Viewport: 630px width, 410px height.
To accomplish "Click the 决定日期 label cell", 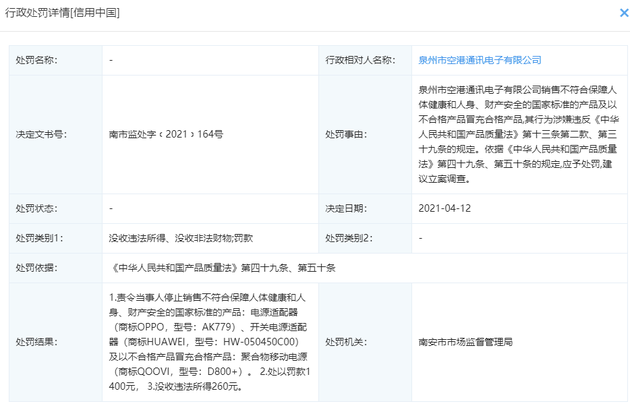I will click(365, 208).
